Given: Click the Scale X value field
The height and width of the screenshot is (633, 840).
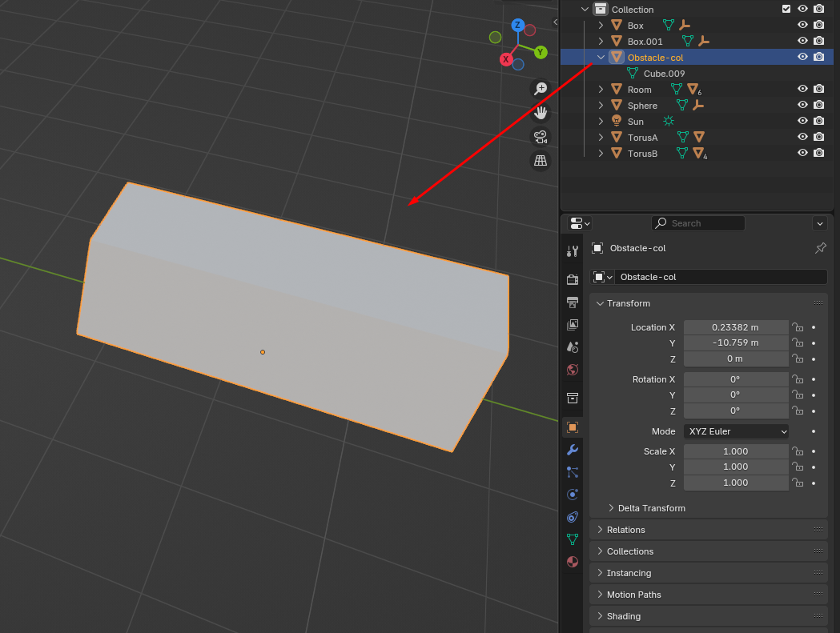Looking at the screenshot, I should point(736,451).
